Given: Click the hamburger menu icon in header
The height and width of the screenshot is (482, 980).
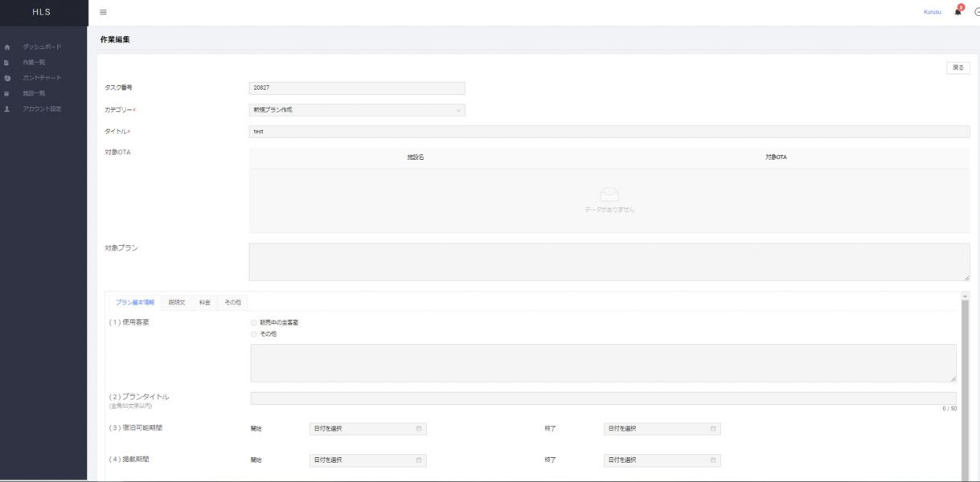Looking at the screenshot, I should (x=103, y=12).
